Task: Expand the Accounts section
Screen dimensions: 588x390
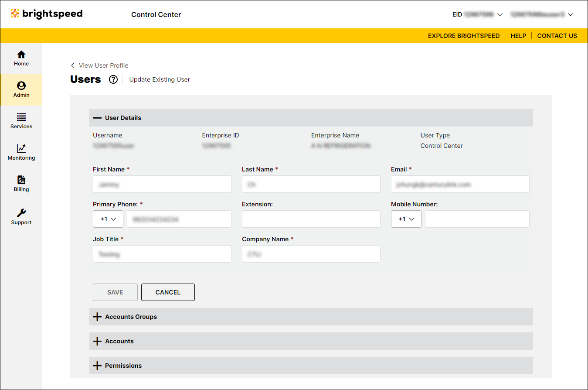Action: tap(311, 341)
